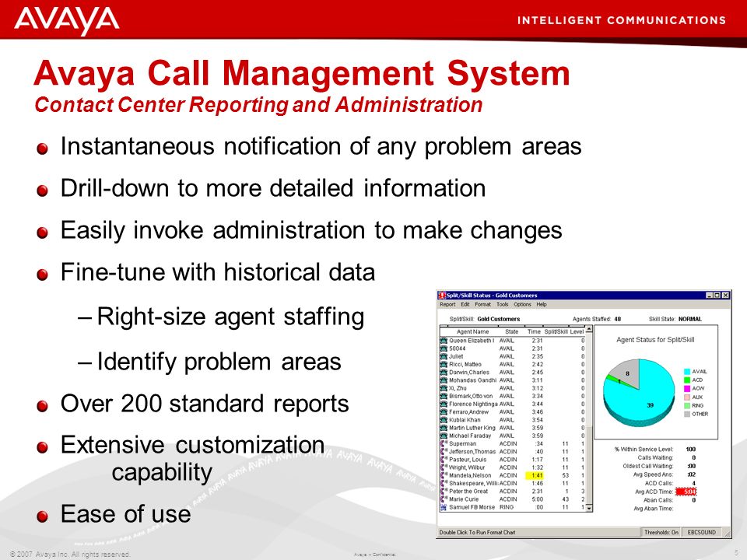
Task: Click the AVAIL cyan legend swatch
Action: pyautogui.click(x=687, y=372)
